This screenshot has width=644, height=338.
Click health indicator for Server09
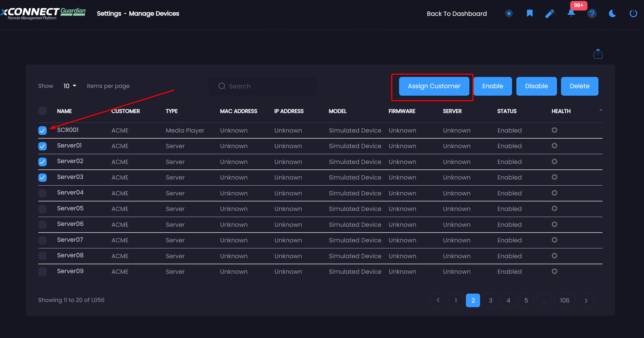click(554, 271)
